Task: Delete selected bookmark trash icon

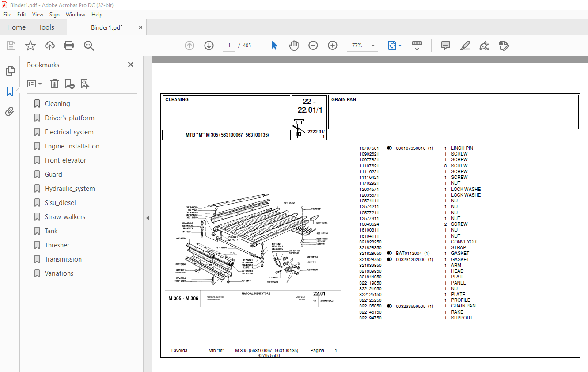Action: (x=54, y=84)
